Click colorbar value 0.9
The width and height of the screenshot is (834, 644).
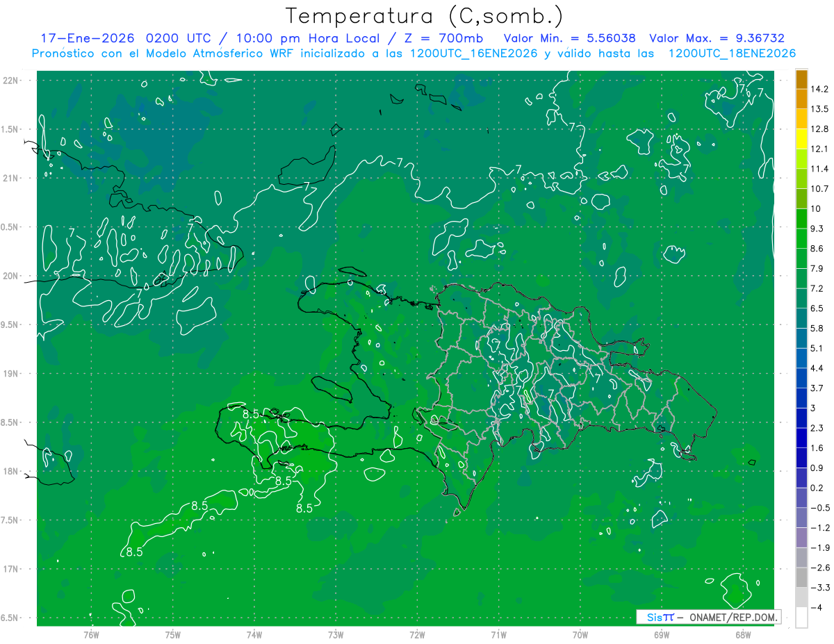click(818, 468)
